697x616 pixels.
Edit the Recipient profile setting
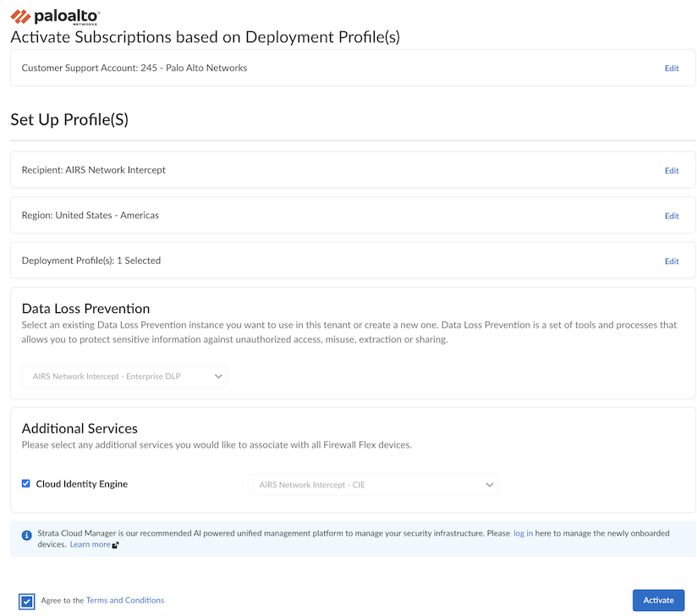(672, 170)
